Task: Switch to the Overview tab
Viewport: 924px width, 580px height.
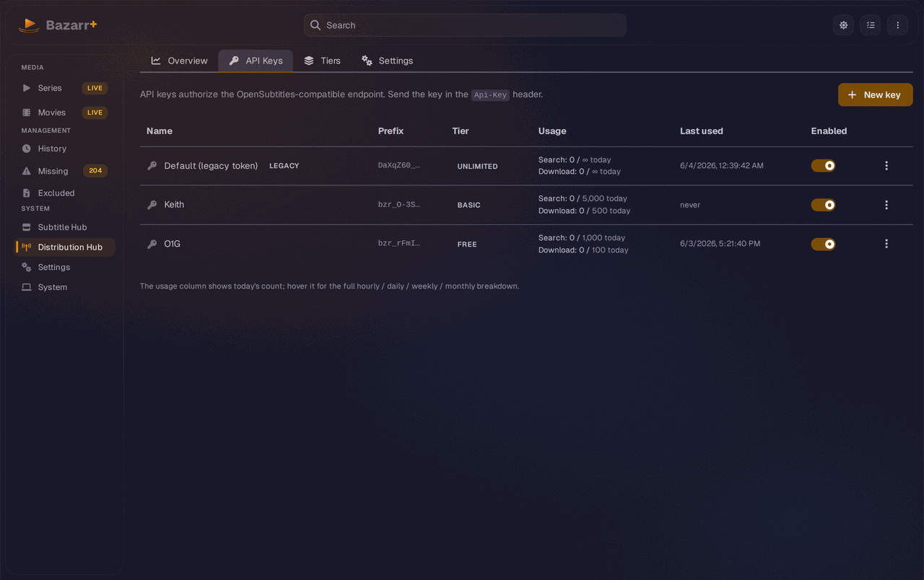Action: [x=179, y=61]
